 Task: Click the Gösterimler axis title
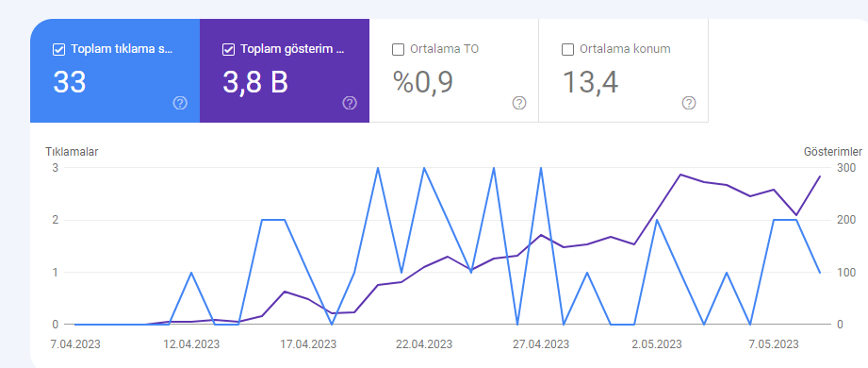point(832,151)
